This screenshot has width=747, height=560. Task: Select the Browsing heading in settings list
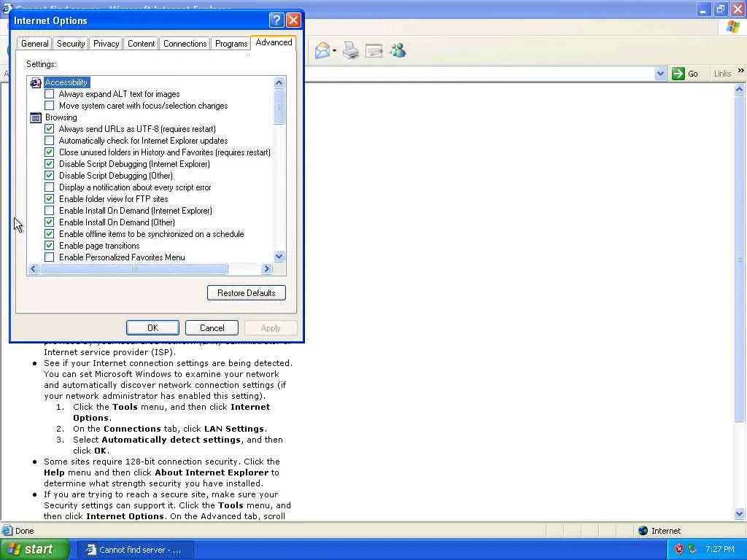point(61,117)
